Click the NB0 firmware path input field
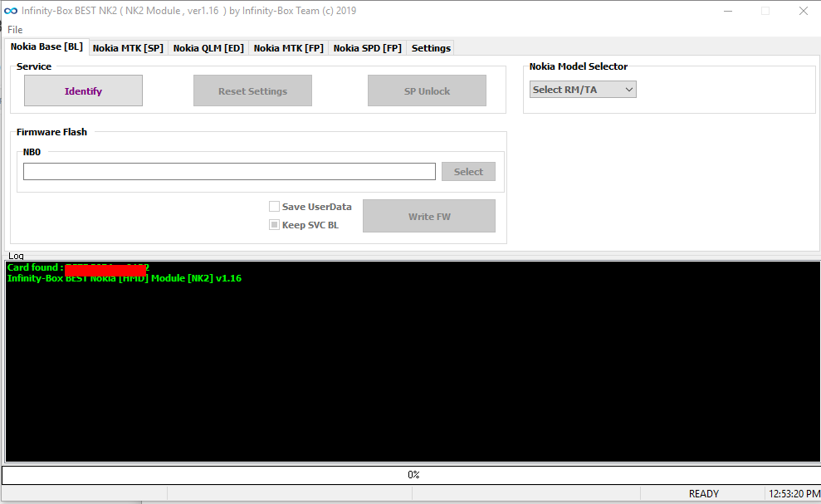This screenshot has width=821, height=504. click(x=229, y=171)
